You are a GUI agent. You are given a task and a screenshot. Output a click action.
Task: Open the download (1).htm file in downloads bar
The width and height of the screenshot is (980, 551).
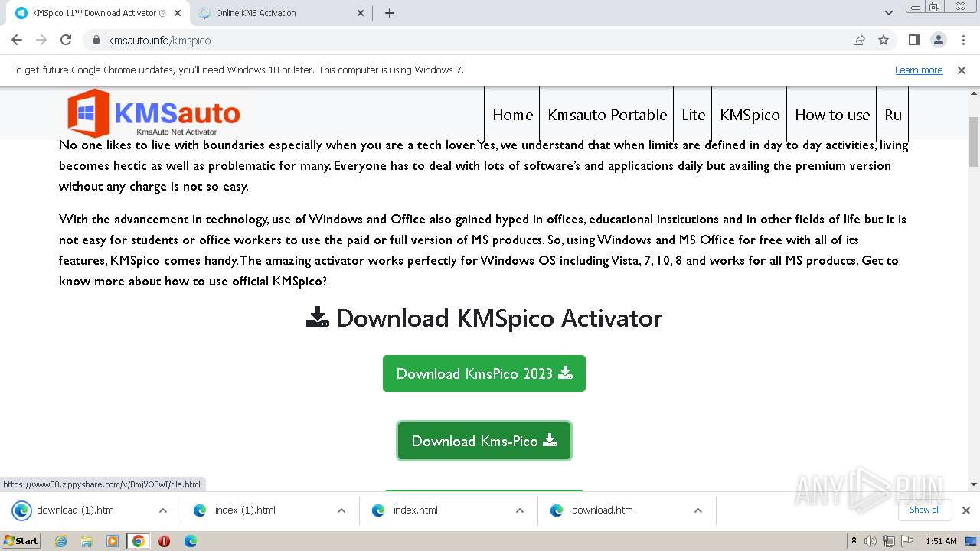[75, 510]
